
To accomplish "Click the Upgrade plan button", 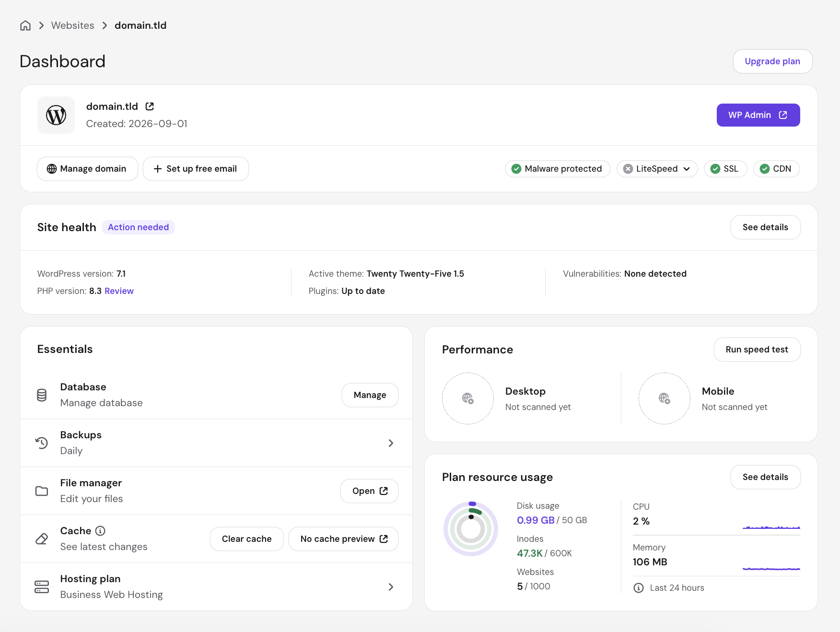I will point(772,61).
